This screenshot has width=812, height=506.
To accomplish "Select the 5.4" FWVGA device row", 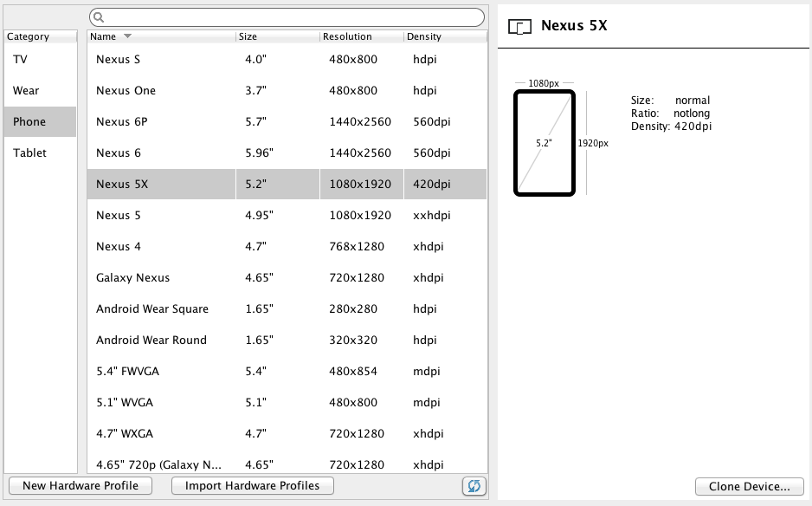I will click(x=287, y=371).
